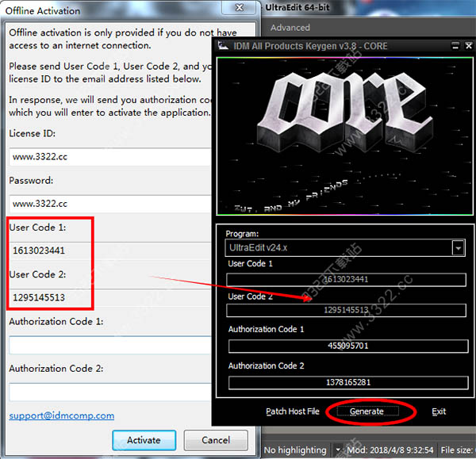
Task: Click the Patch Host File button
Action: click(292, 411)
